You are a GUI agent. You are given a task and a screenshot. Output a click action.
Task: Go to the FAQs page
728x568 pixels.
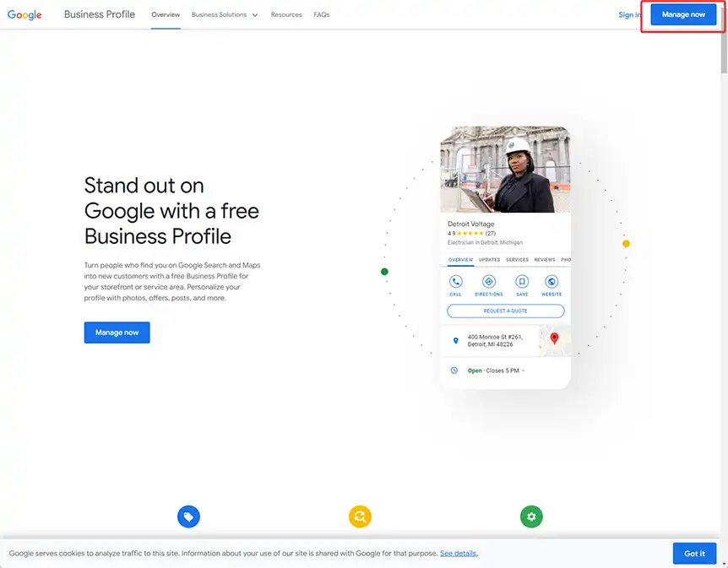tap(321, 15)
